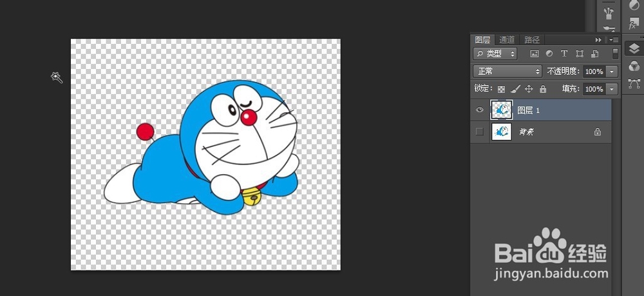Screen dimensions: 644x296
Task: Hide 图层 1 using eye icon
Action: (x=479, y=110)
